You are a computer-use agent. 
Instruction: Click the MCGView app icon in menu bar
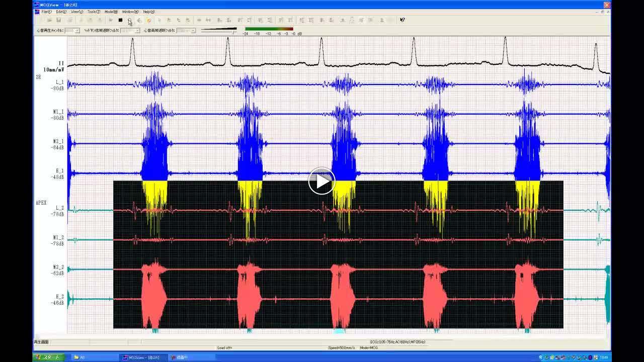[x=37, y=12]
